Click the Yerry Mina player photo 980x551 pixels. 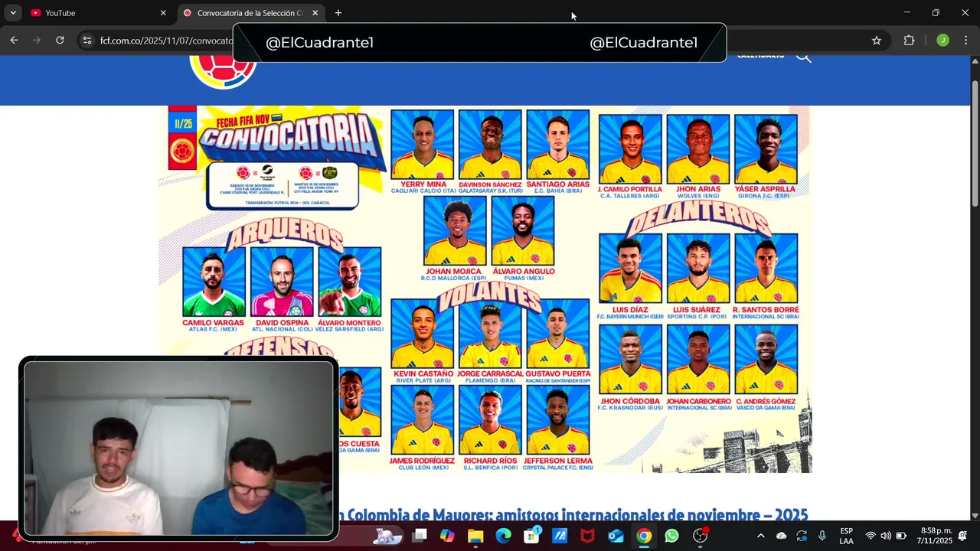(x=423, y=145)
